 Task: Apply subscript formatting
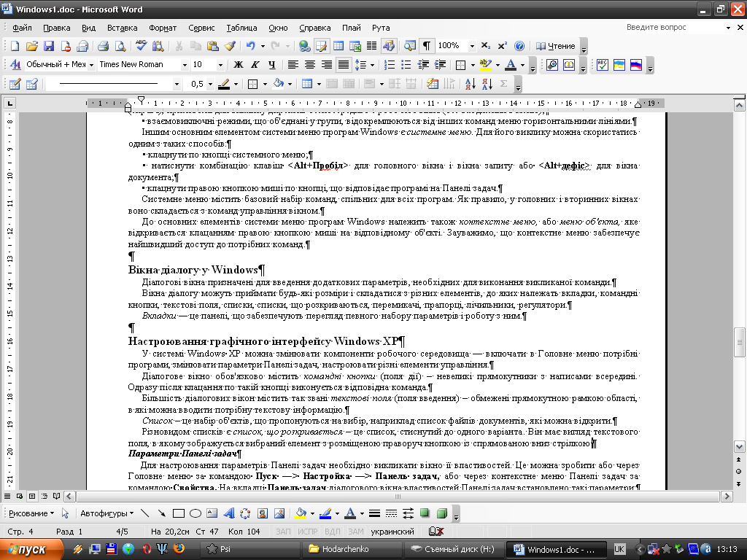[x=485, y=46]
